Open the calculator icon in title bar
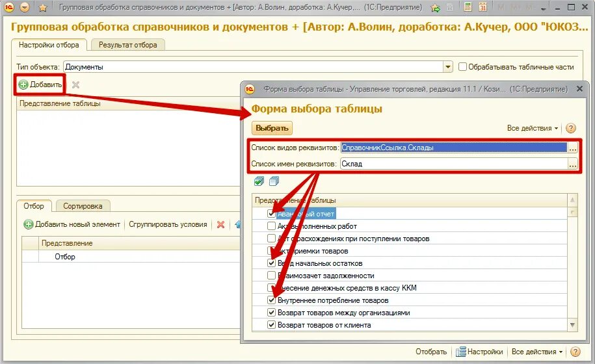Viewport: 595px width, 364px height. tap(468, 6)
